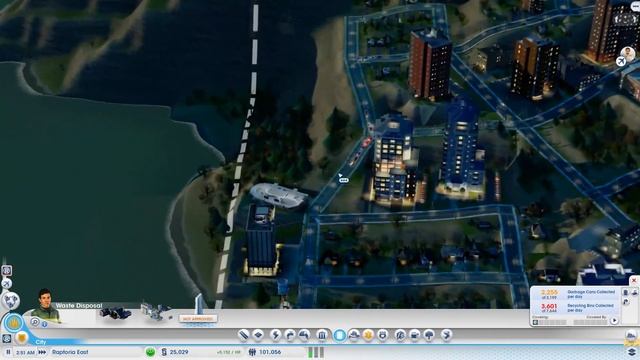Click the airplane icon in left sidebar
The width and height of the screenshot is (640, 360).
pyautogui.click(x=7, y=284)
